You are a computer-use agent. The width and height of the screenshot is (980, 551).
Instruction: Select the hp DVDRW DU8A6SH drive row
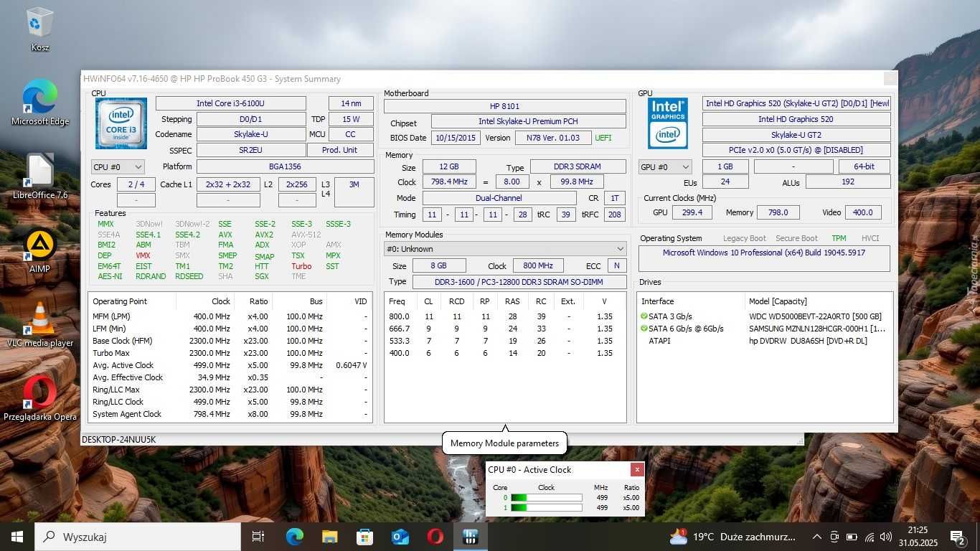[765, 341]
